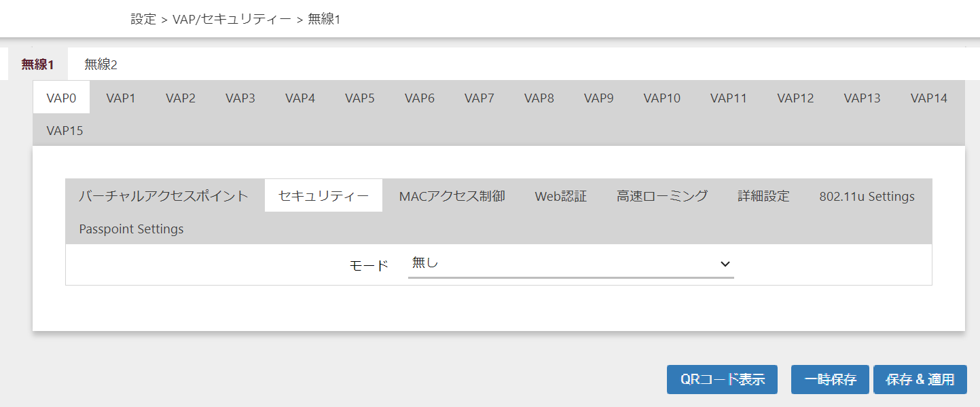Select the 無線1 tab
980x407 pixels.
coord(37,64)
